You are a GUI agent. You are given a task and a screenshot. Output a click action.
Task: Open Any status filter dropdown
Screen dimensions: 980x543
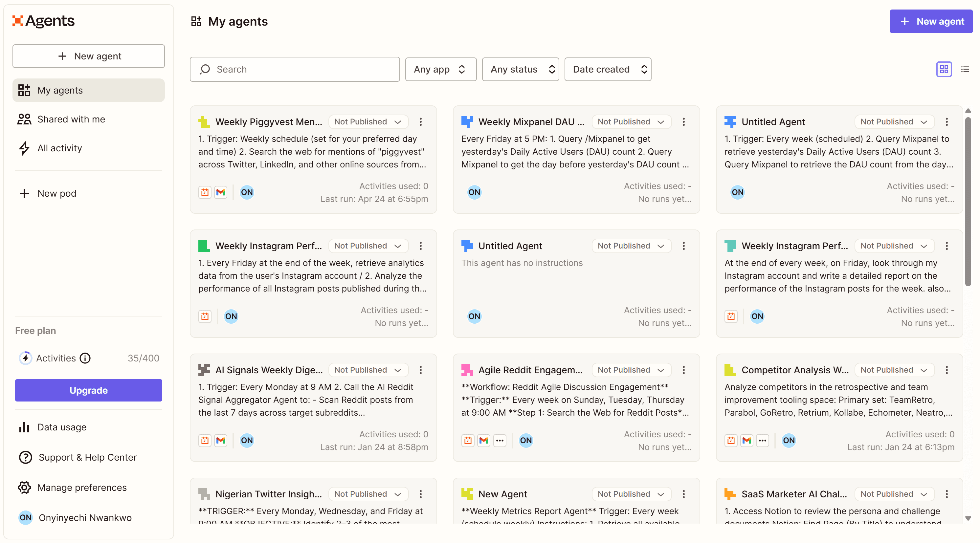coord(521,69)
